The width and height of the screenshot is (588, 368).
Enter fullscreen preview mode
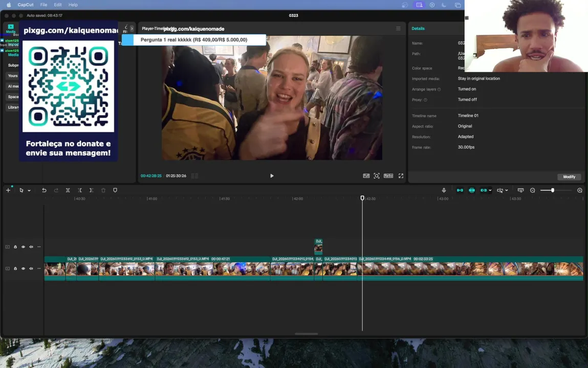[x=401, y=176]
